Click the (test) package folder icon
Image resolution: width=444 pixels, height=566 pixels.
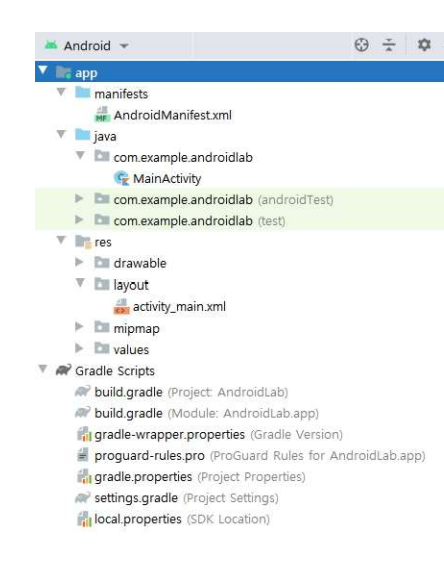pyautogui.click(x=101, y=219)
